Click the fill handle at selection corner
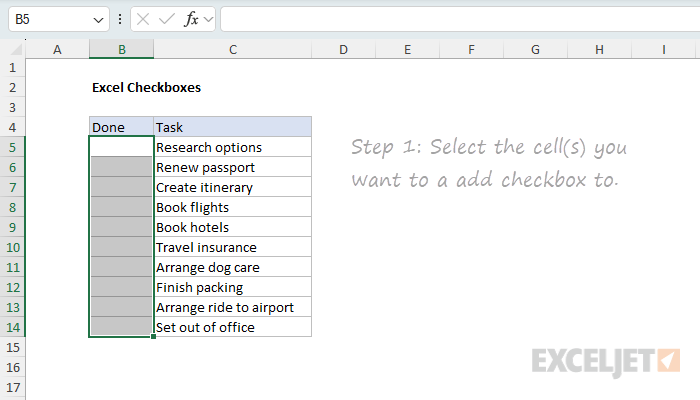The image size is (700, 400). click(x=154, y=337)
